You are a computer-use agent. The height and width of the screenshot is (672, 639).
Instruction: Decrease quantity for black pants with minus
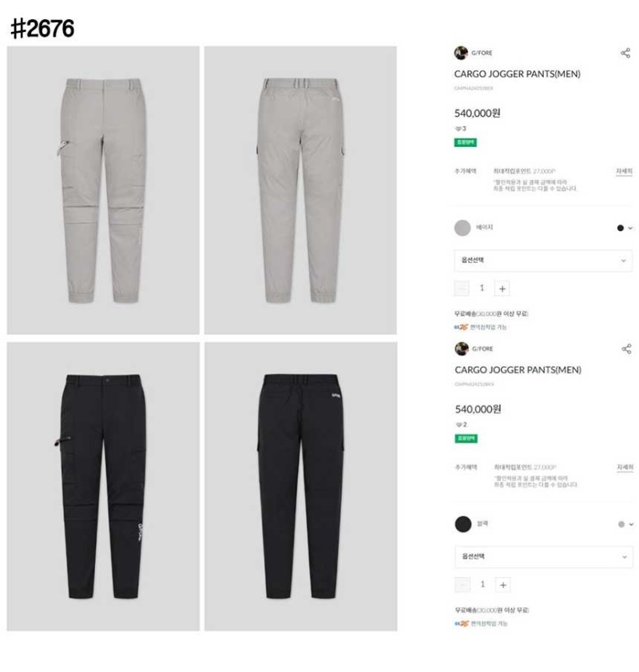[x=462, y=585]
